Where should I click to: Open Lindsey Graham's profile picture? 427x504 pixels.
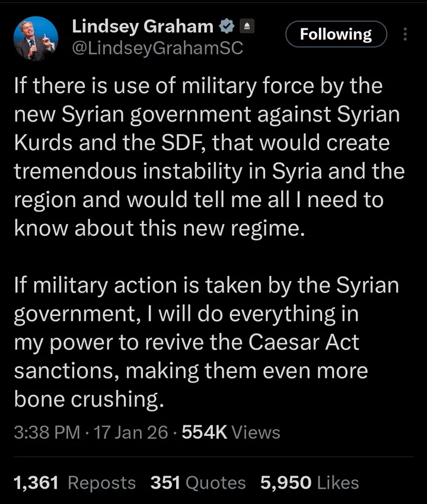click(34, 39)
